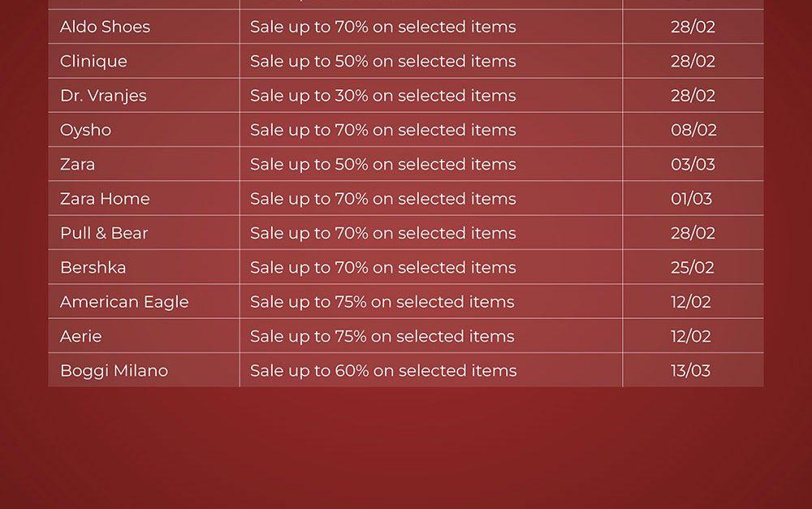This screenshot has height=509, width=812.
Task: Click the 13/03 date cell
Action: (x=690, y=371)
